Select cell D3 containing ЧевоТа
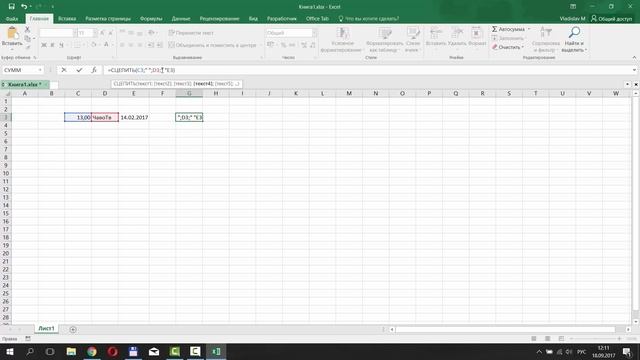640x360 pixels. [x=105, y=118]
